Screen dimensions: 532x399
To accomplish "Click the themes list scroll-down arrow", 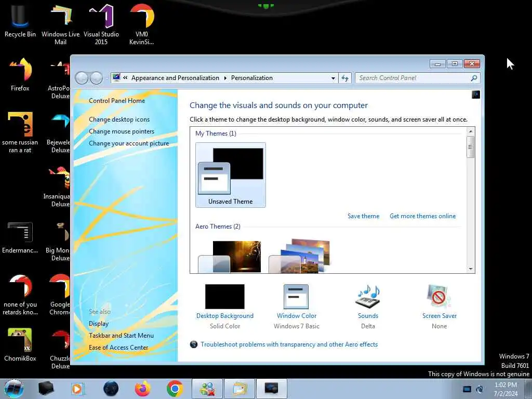I will [471, 269].
